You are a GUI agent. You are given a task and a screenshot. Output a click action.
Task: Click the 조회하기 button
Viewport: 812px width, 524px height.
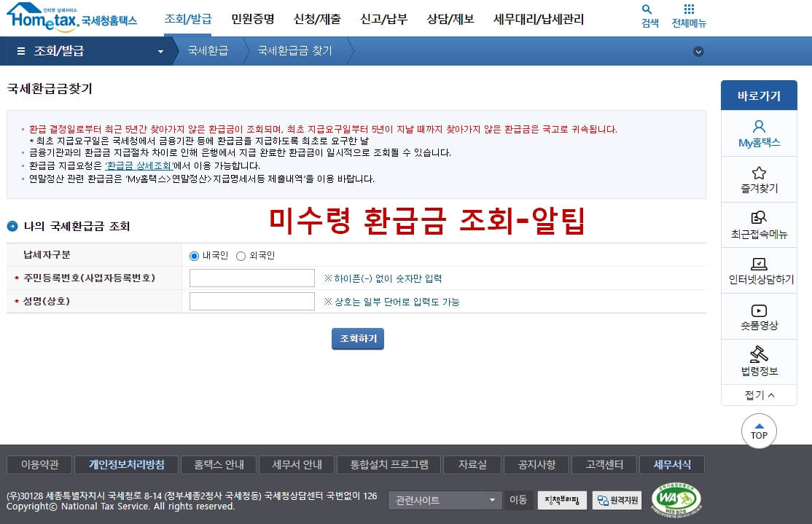tap(357, 338)
